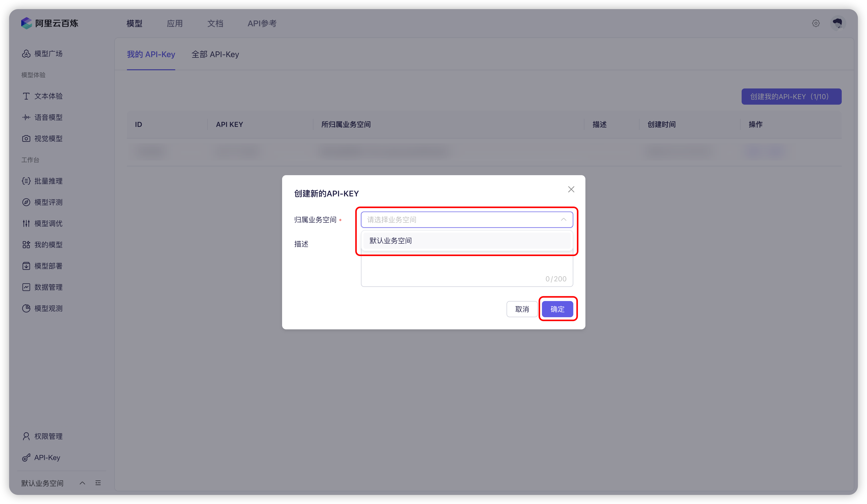The height and width of the screenshot is (504, 867).
Task: Open the Applications (应用) top menu
Action: click(x=175, y=24)
